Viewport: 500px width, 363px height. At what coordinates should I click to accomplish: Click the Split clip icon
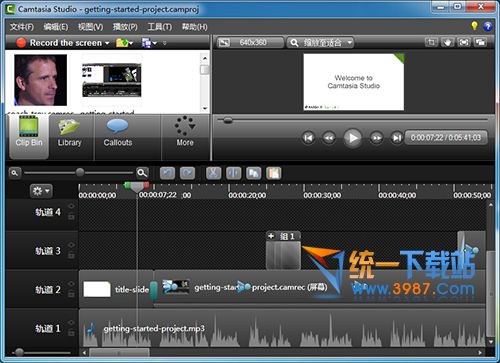[233, 173]
